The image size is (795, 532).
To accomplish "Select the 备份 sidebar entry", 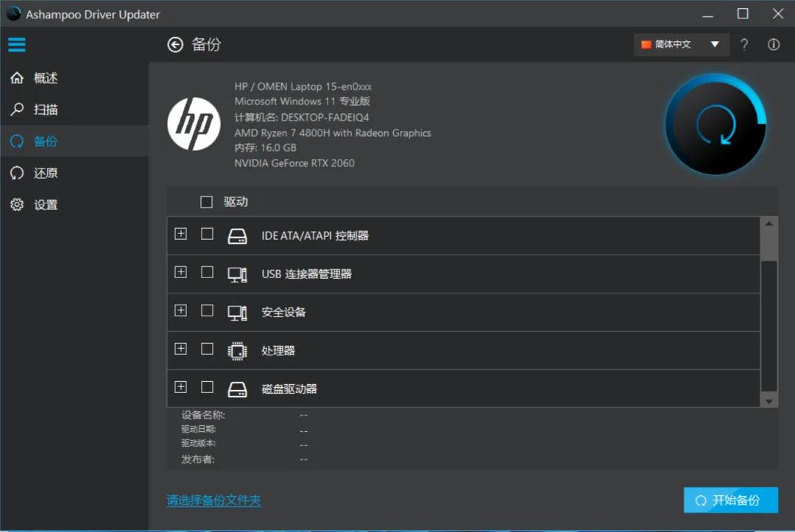I will pyautogui.click(x=16, y=141).
